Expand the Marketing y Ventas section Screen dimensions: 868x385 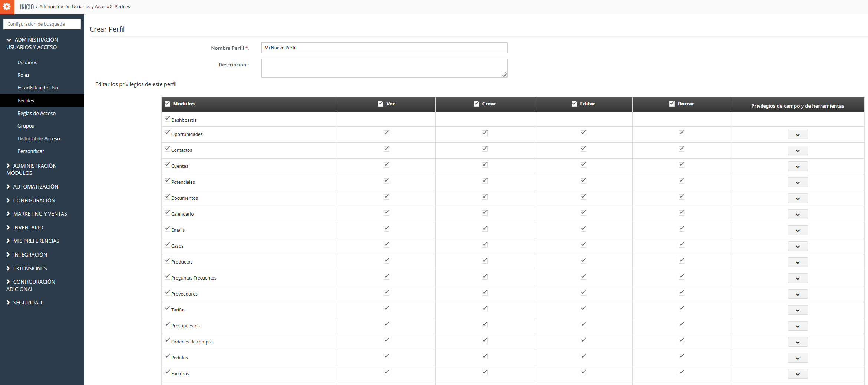pos(37,214)
